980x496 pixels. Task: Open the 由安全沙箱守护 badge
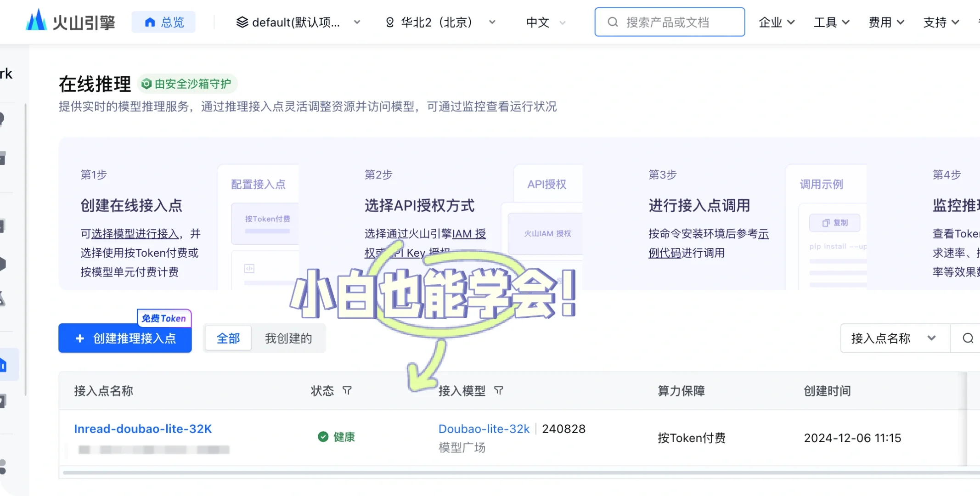click(x=187, y=84)
